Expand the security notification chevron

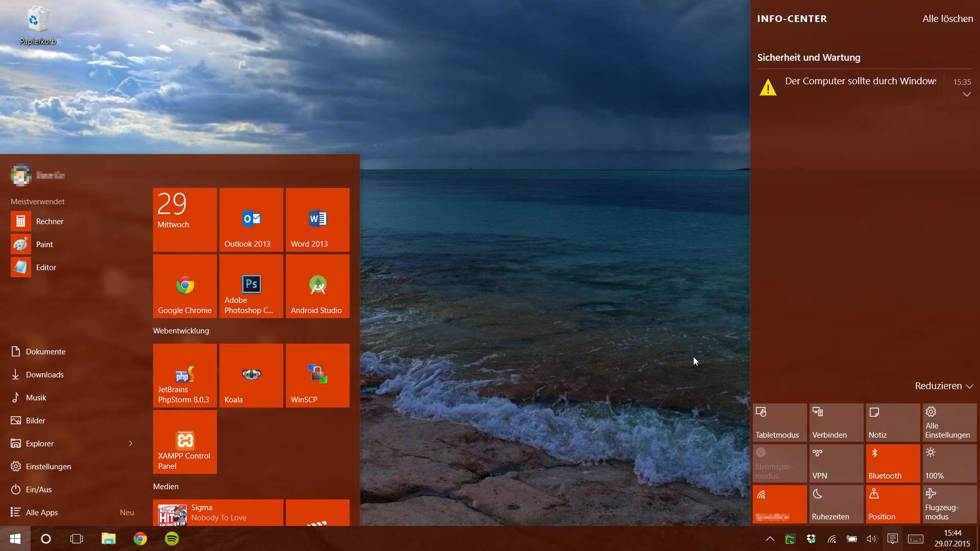click(967, 94)
